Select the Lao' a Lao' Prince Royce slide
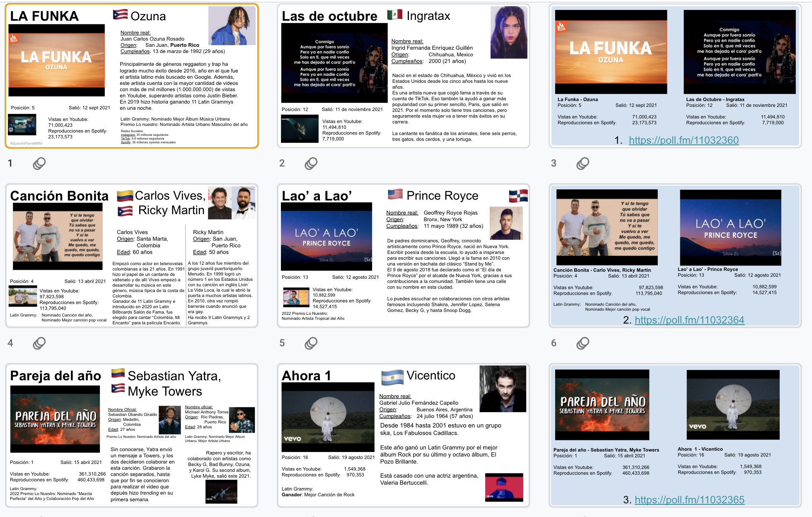This screenshot has width=812, height=517. click(x=403, y=256)
